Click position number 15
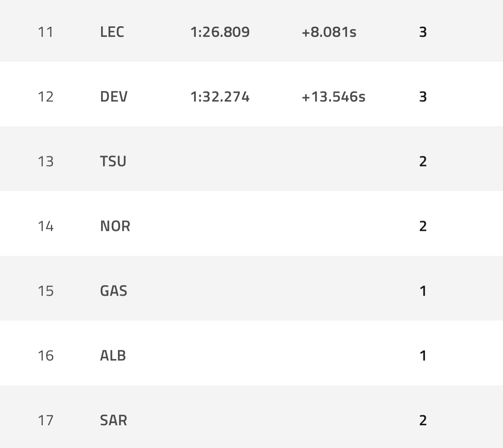This screenshot has width=503, height=448. [x=45, y=290]
